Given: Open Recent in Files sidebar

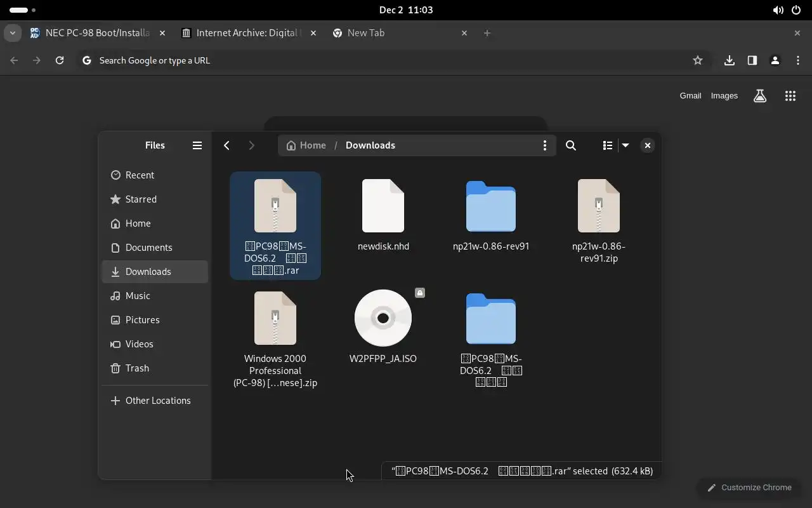Looking at the screenshot, I should pos(155,175).
